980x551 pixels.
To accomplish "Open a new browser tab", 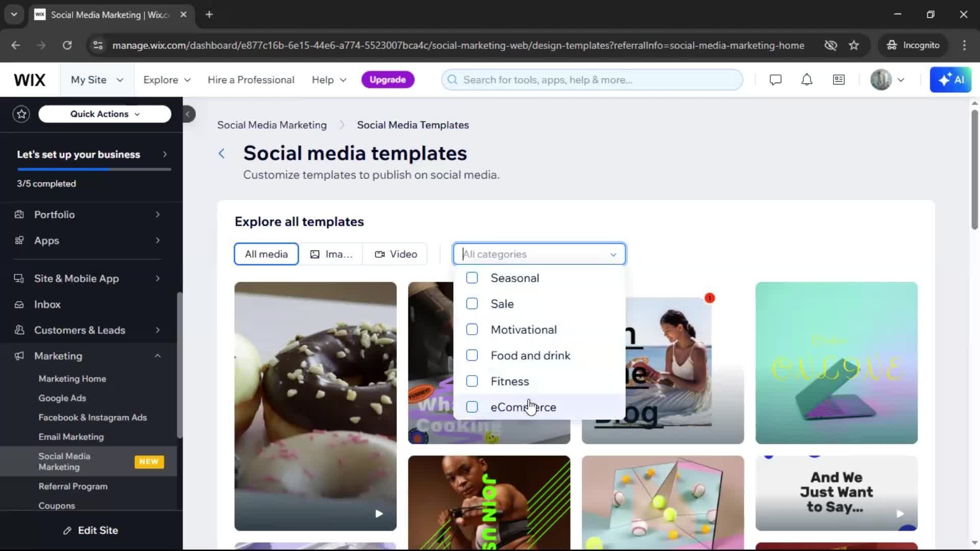I will [209, 15].
